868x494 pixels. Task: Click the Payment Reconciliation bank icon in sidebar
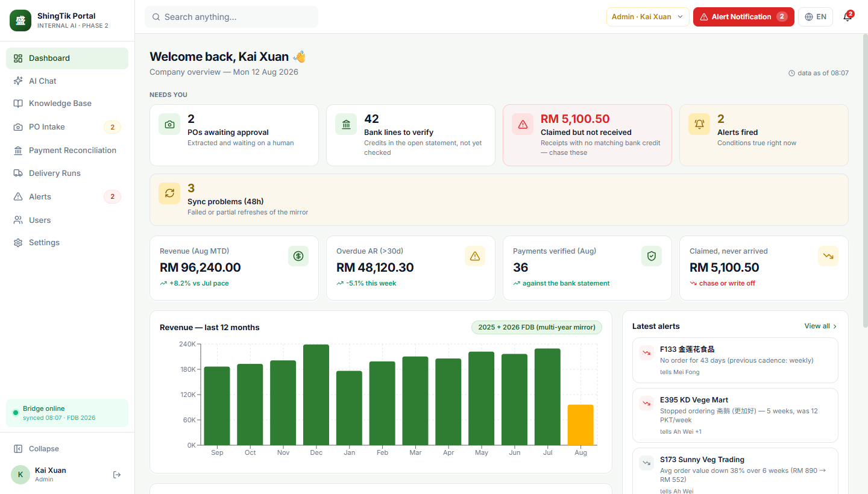(x=18, y=151)
